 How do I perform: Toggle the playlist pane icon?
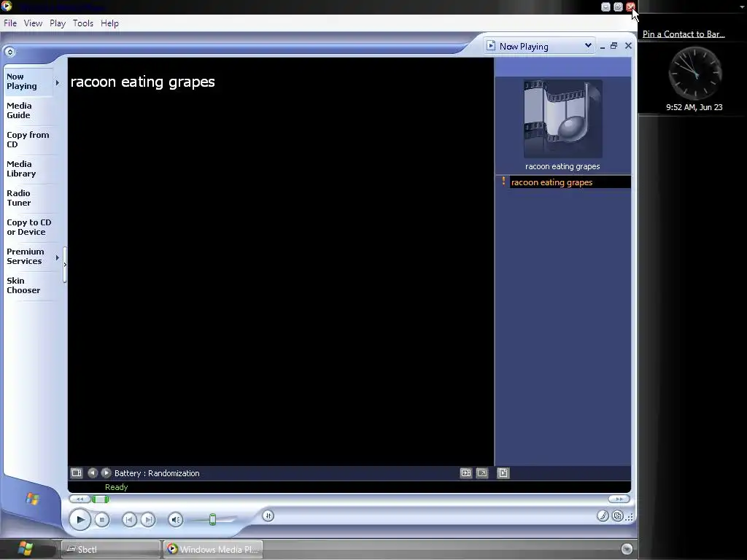point(503,472)
